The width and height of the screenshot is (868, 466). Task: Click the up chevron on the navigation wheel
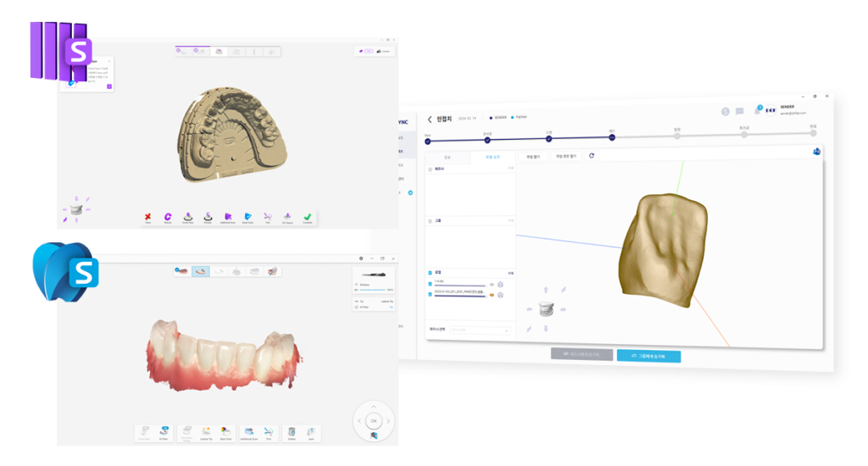[x=374, y=408]
